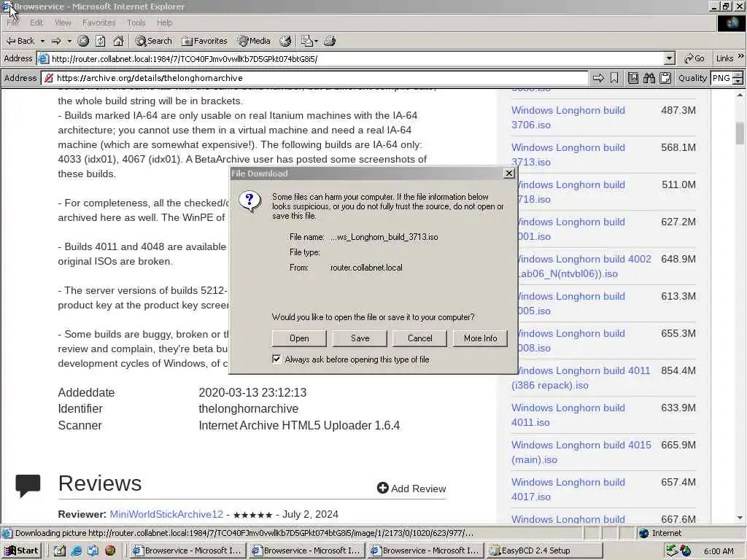Open Windows Longhorn build 4017.iso link
The width and height of the screenshot is (747, 560).
pos(568,489)
